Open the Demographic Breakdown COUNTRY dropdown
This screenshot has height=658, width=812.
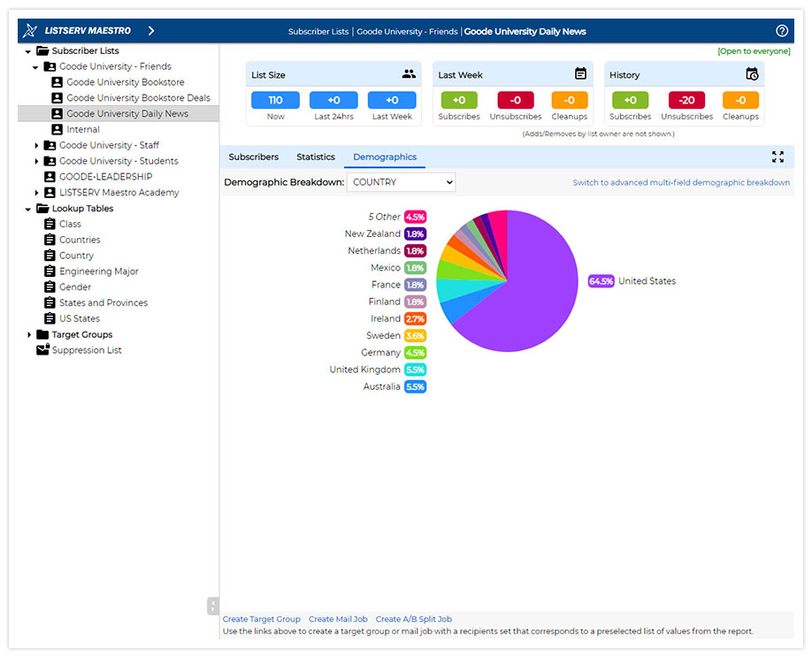(x=401, y=182)
